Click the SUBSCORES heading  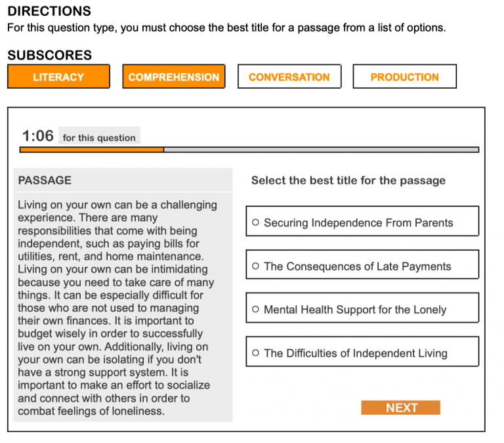[49, 55]
